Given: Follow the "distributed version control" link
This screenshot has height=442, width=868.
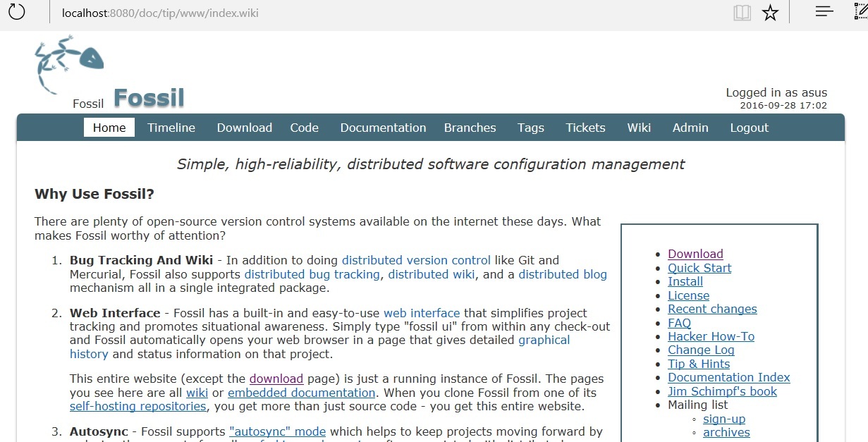Looking at the screenshot, I should coord(417,260).
